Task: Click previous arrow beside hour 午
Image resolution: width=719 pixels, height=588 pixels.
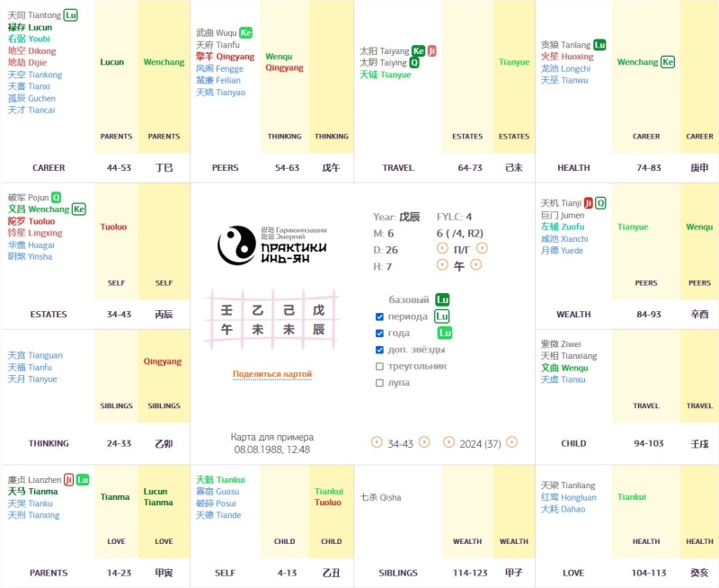Action: point(441,264)
